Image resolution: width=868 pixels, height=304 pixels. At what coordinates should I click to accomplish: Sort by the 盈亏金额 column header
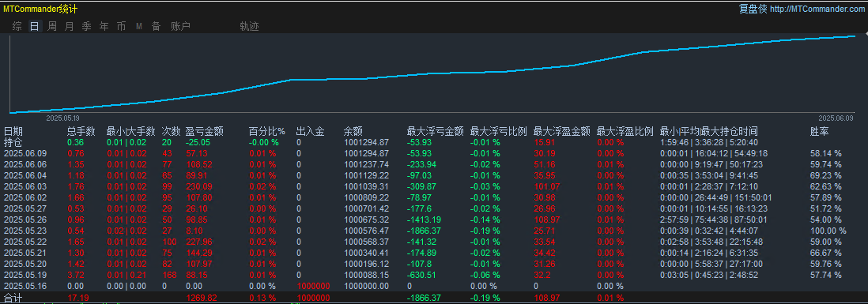[x=204, y=132]
